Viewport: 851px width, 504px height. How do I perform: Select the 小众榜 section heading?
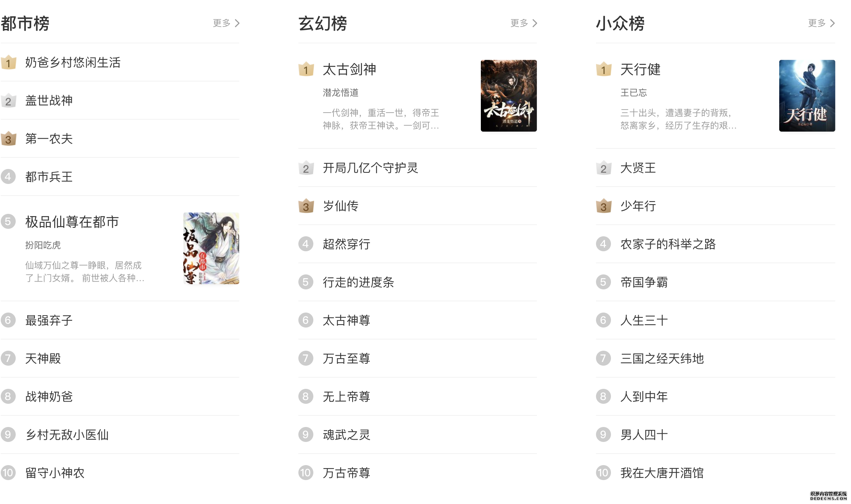(x=620, y=23)
